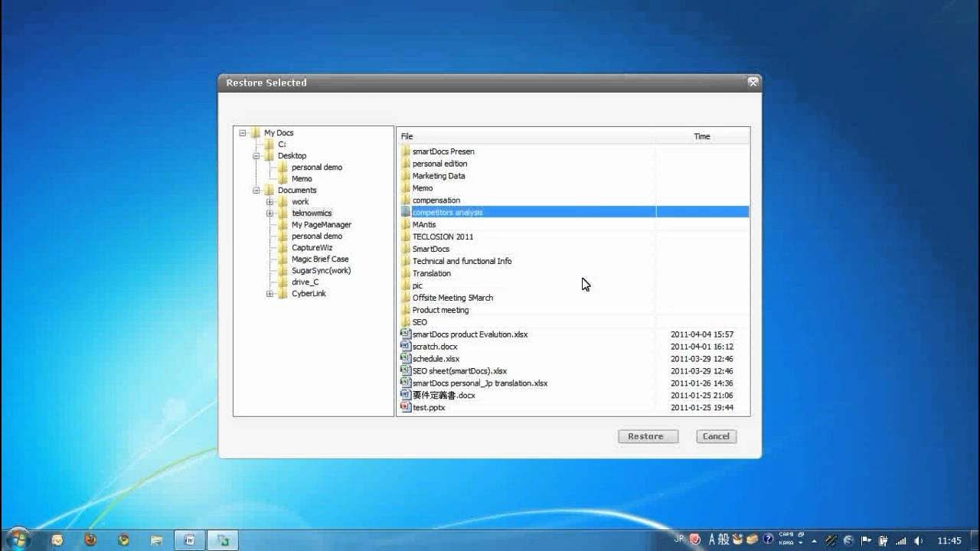980x551 pixels.
Task: Open the Windows Start orb
Action: [18, 539]
